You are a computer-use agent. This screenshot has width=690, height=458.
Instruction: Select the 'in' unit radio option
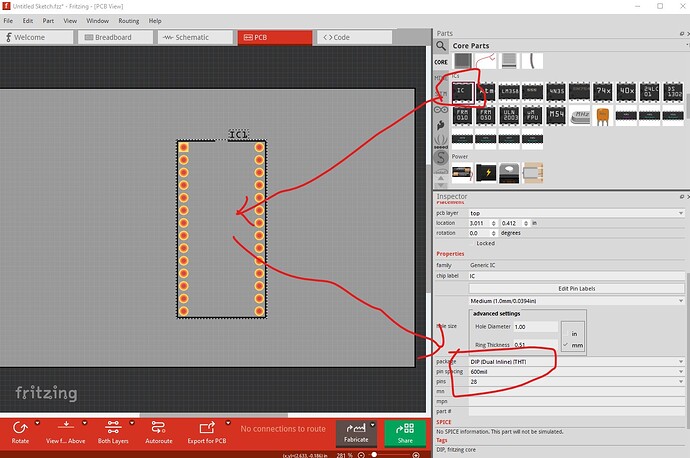click(x=573, y=331)
